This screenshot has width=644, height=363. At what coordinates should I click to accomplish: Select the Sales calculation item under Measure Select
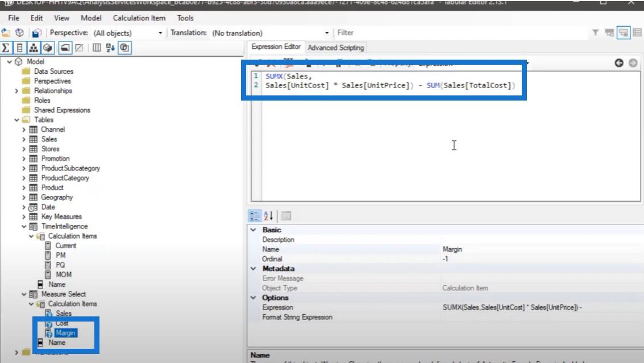[64, 314]
